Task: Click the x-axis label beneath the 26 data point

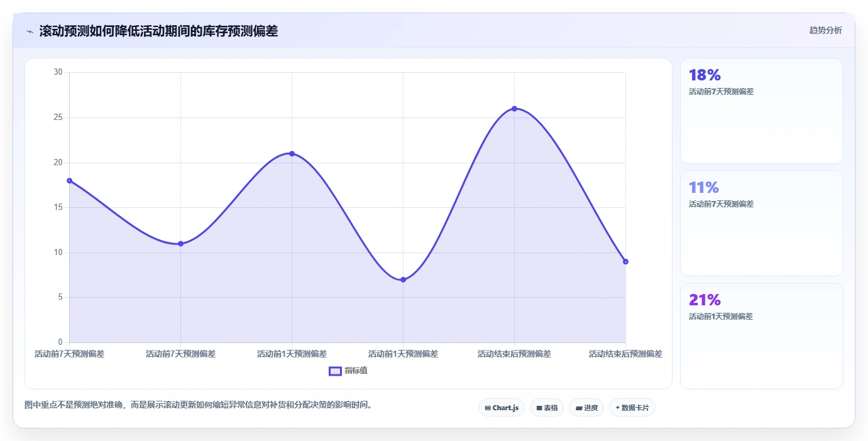Action: pyautogui.click(x=514, y=354)
